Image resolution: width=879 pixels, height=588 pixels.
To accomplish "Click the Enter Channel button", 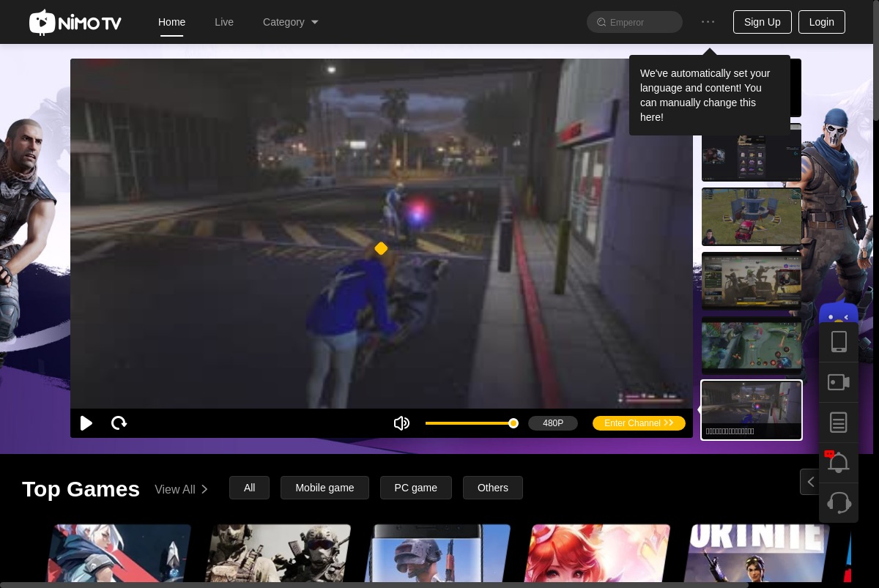I will [639, 423].
